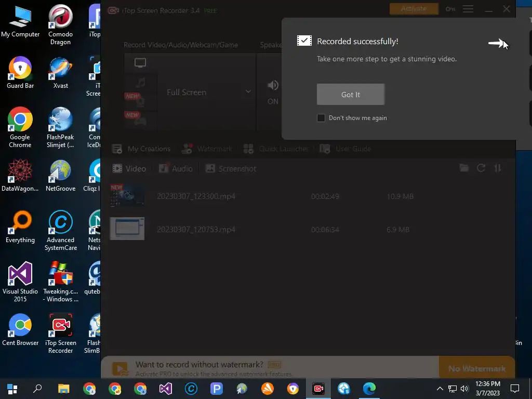Viewport: 532px width, 399px height.
Task: Open Guard Bar desktop shortcut
Action: [20, 73]
